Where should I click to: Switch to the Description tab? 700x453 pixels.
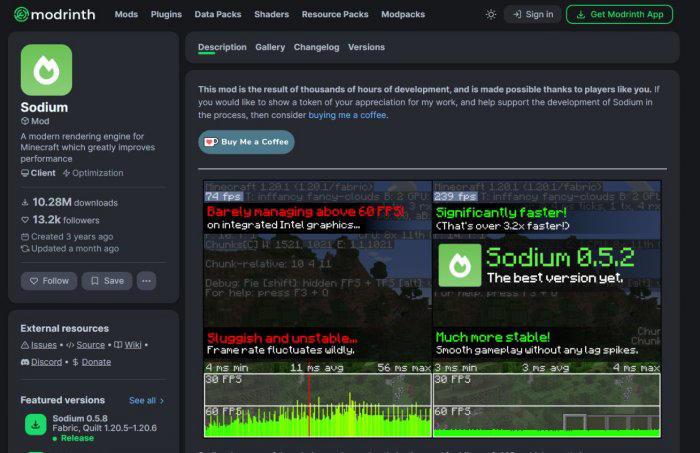coord(222,47)
